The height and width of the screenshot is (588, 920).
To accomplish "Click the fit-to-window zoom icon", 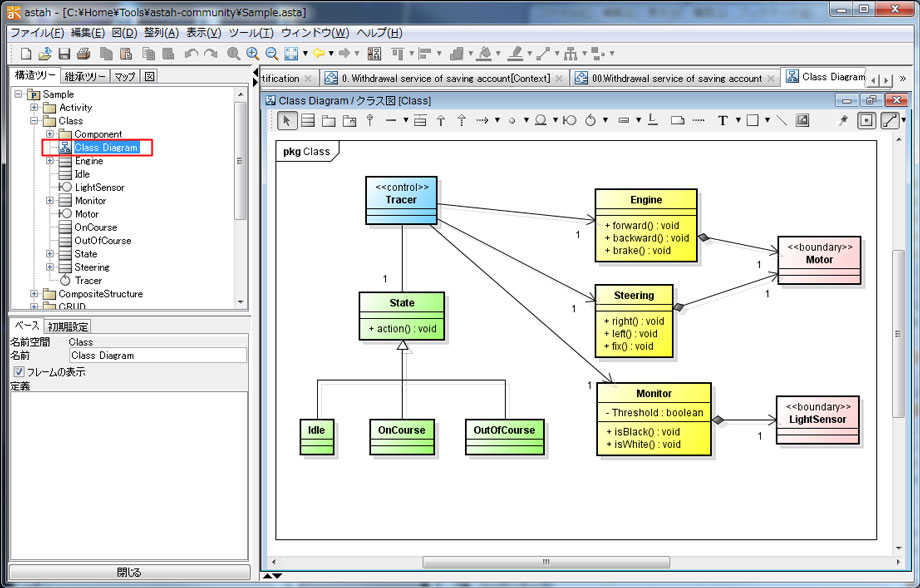I will click(x=291, y=54).
